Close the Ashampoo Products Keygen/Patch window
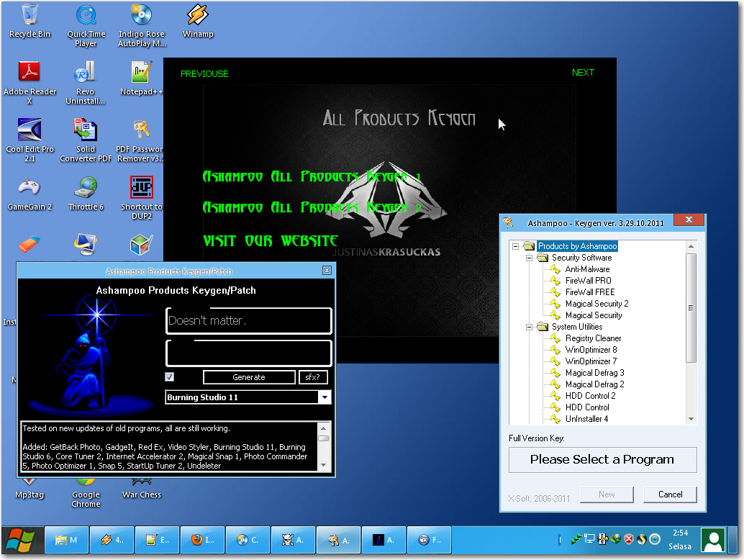 (327, 271)
